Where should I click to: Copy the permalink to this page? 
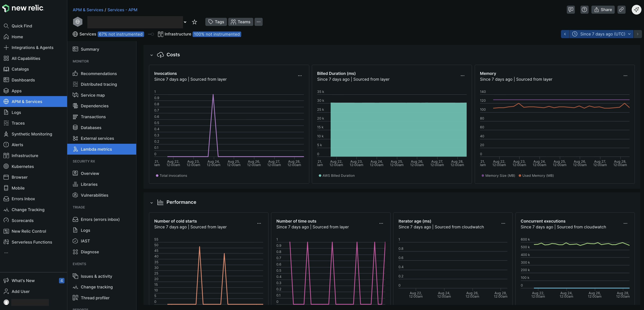point(621,10)
